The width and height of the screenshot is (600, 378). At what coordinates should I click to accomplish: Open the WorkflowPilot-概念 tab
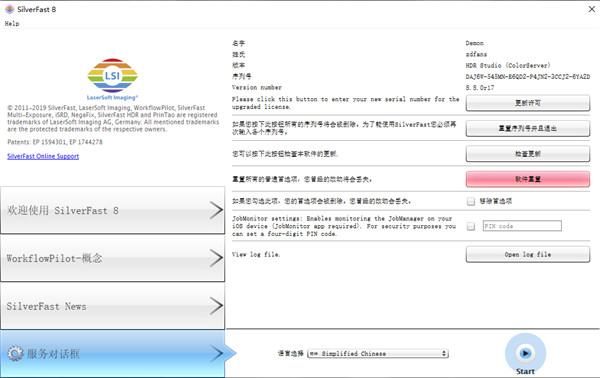coord(112,258)
